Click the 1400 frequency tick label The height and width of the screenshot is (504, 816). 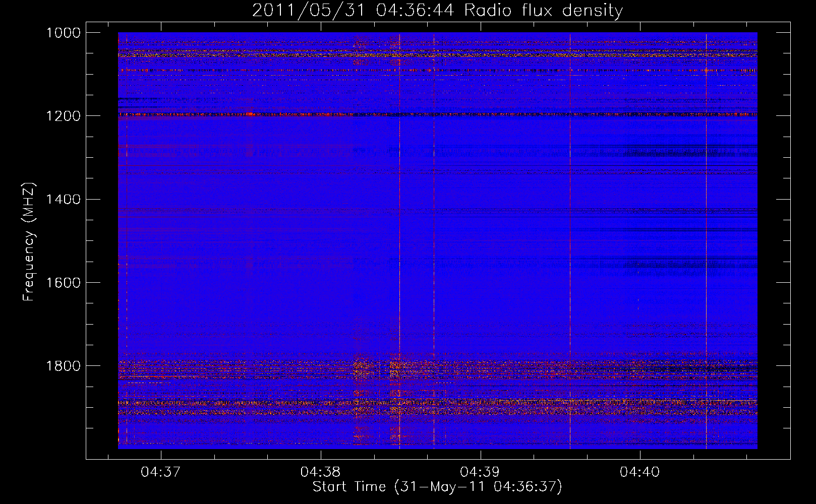[64, 199]
